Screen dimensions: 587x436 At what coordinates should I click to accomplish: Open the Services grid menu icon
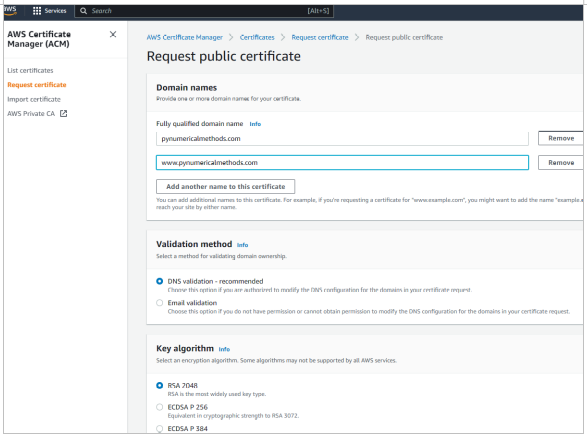click(x=37, y=11)
